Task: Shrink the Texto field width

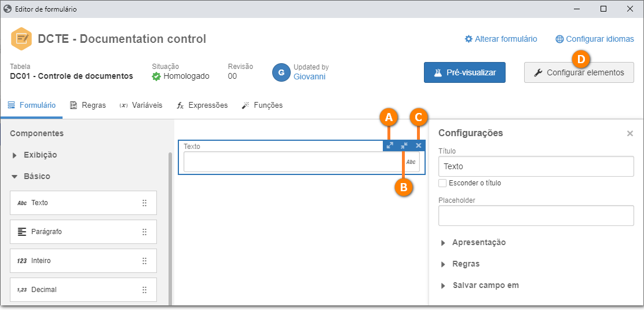Action: click(x=404, y=145)
